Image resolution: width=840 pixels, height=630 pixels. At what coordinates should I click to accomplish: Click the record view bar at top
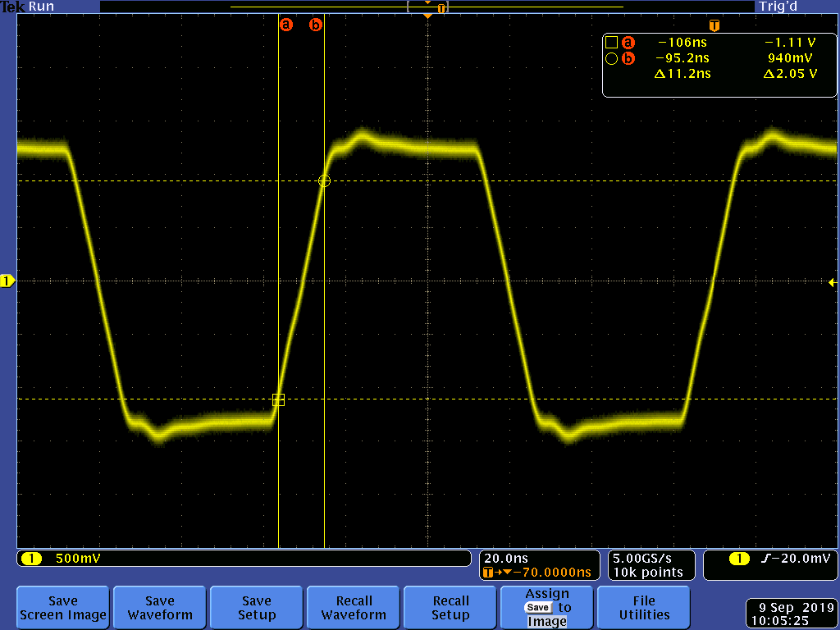pyautogui.click(x=427, y=7)
